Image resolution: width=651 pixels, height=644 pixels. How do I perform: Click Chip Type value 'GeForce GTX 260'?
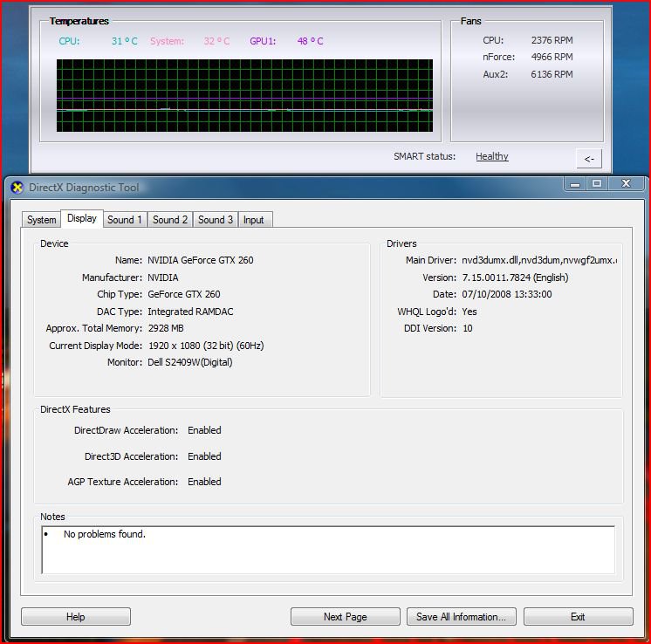pos(184,294)
